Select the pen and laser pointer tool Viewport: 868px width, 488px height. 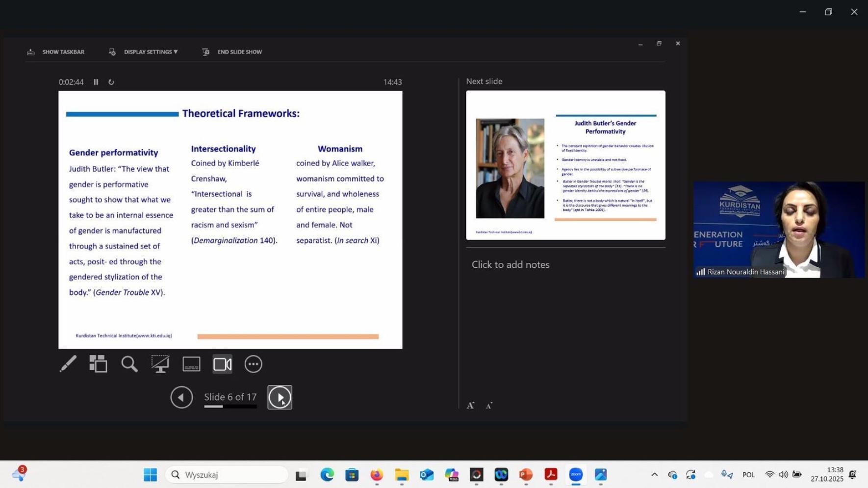(x=68, y=364)
